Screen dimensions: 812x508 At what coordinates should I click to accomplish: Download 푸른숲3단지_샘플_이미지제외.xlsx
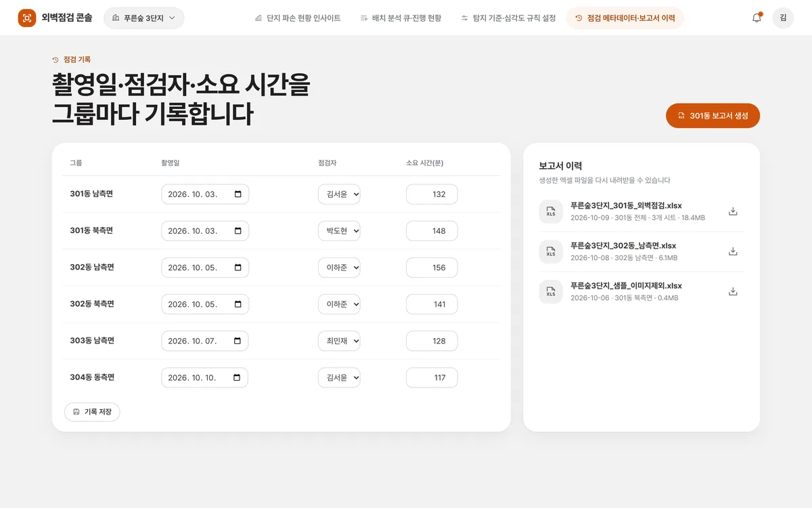(732, 291)
